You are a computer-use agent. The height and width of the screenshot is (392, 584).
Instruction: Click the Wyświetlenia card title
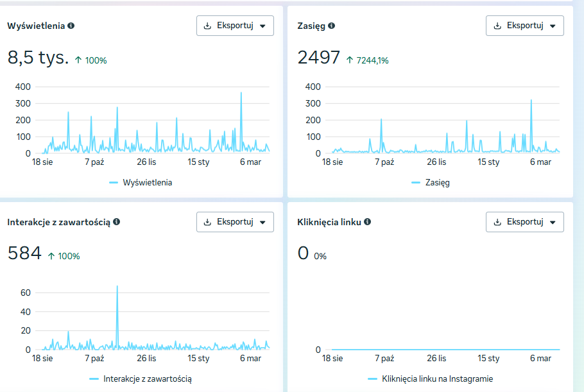pos(36,26)
